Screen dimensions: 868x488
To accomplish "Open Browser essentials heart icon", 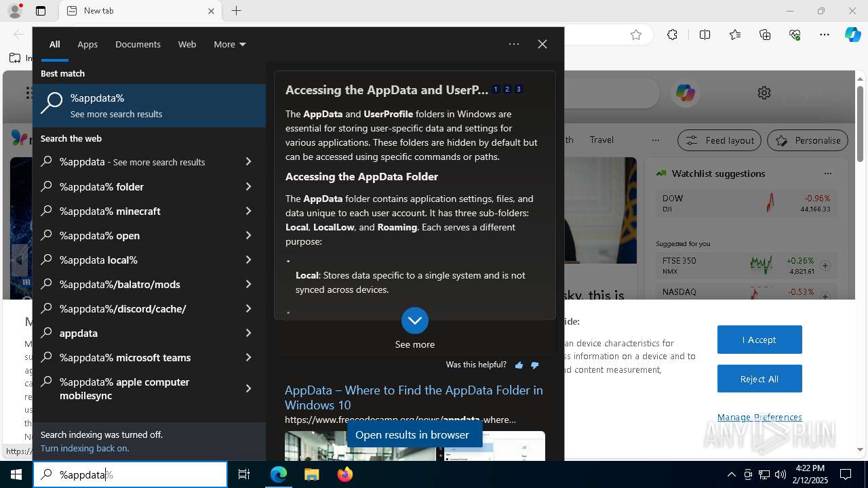I will 795,35.
